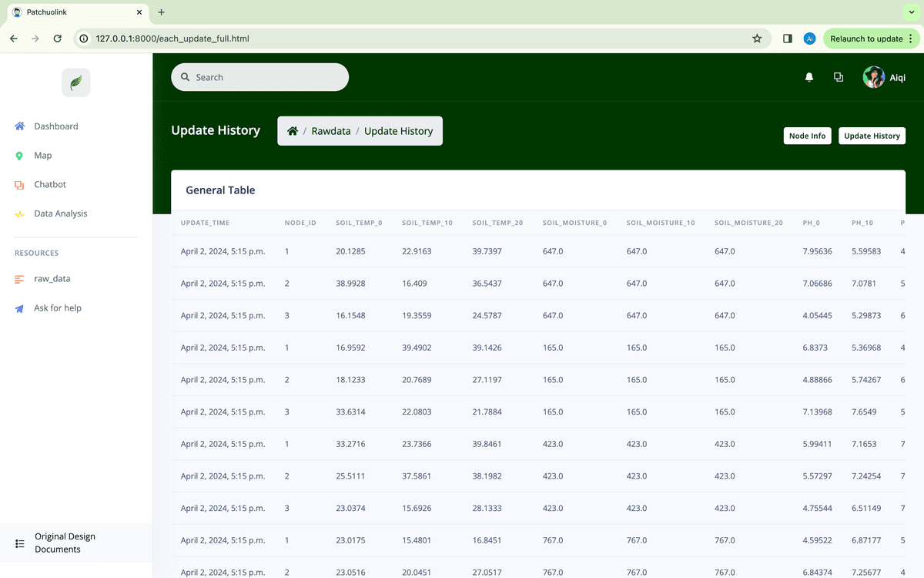Click the windows icon beside the bell
The width and height of the screenshot is (924, 578).
point(838,77)
